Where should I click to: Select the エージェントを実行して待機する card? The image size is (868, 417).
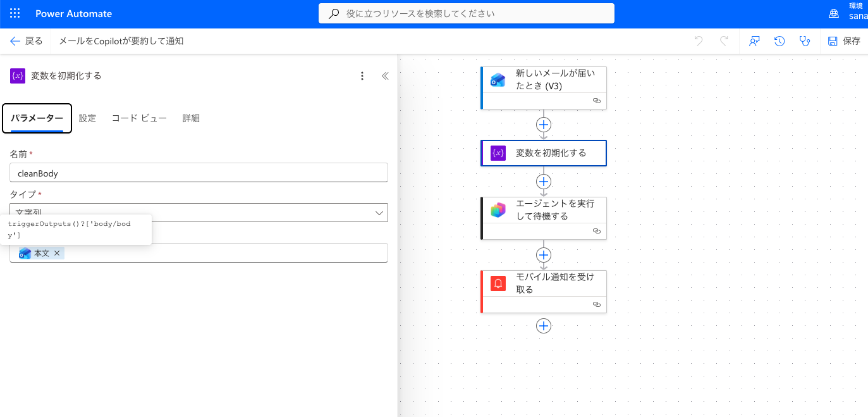pyautogui.click(x=544, y=218)
